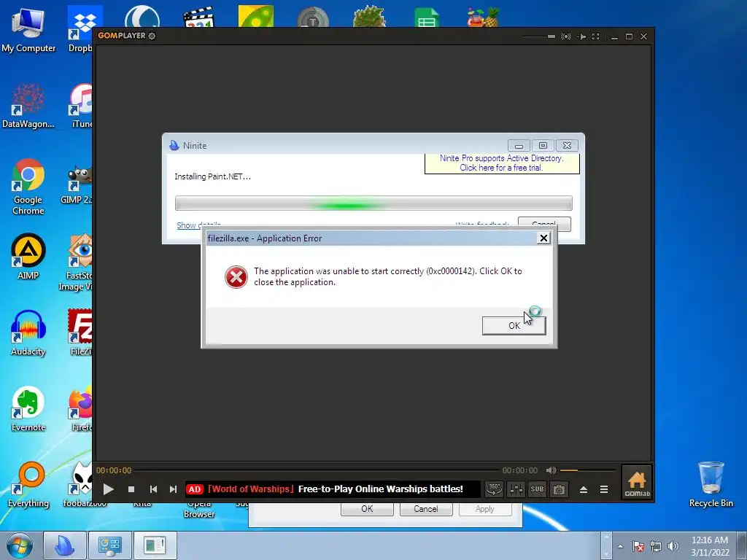The width and height of the screenshot is (747, 560).
Task: Play video in GOM Player
Action: (x=108, y=489)
